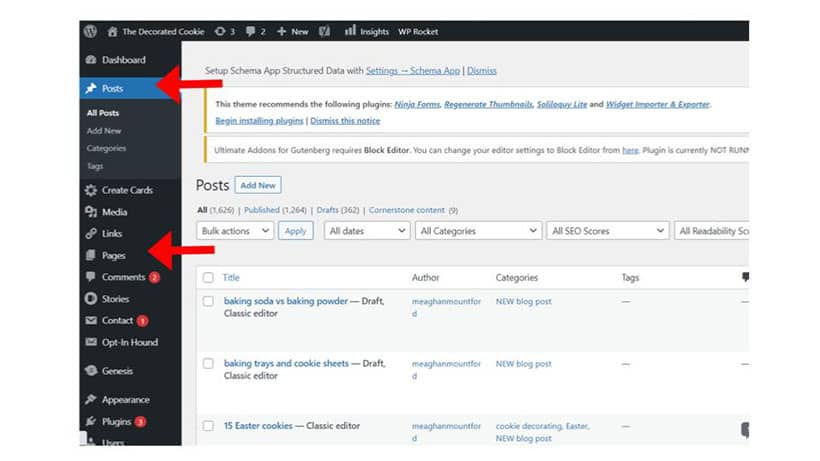
Task: Filter by Drafts (362) posts
Action: (338, 210)
